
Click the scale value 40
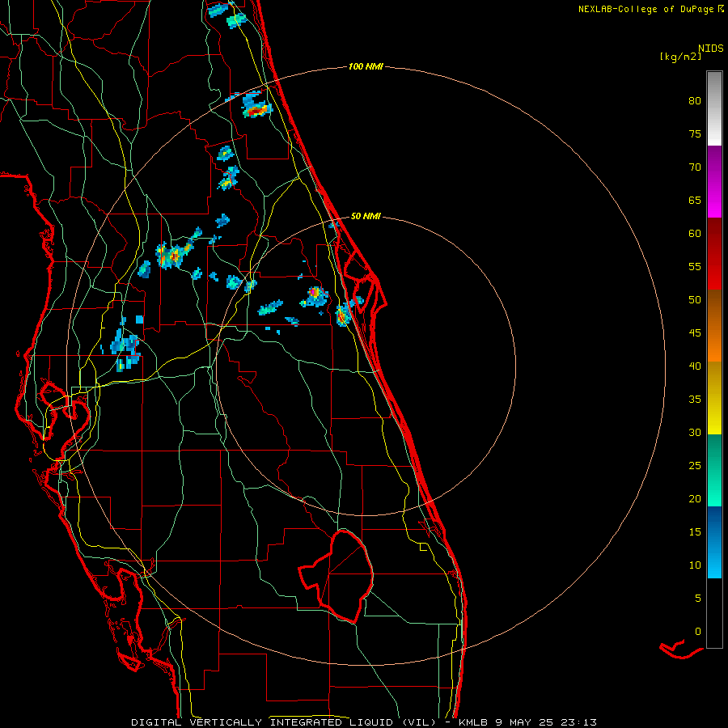tap(695, 366)
